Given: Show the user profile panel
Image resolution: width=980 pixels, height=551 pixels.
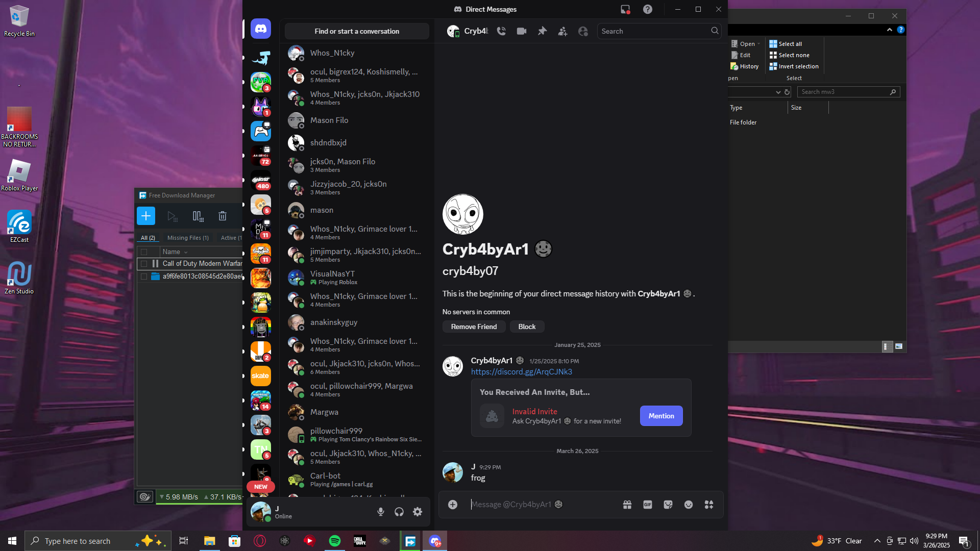Looking at the screenshot, I should click(583, 31).
